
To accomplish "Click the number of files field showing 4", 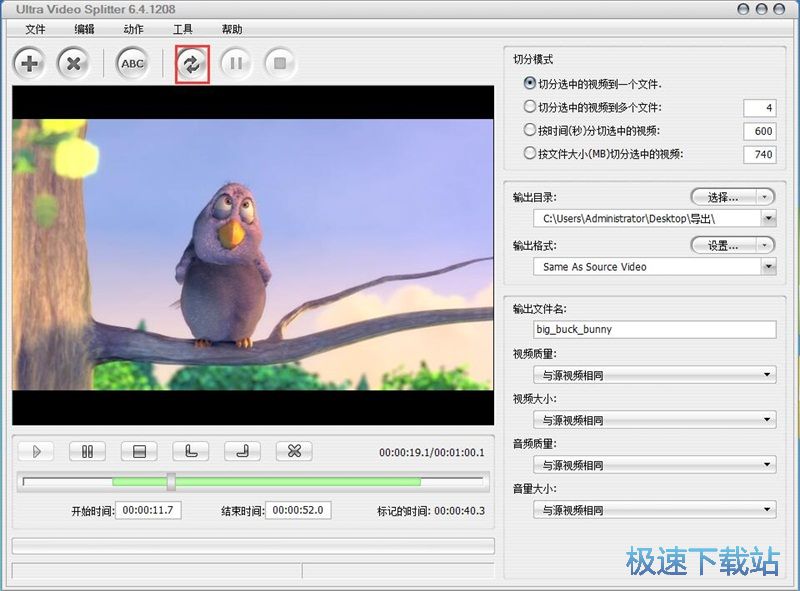I will click(760, 108).
